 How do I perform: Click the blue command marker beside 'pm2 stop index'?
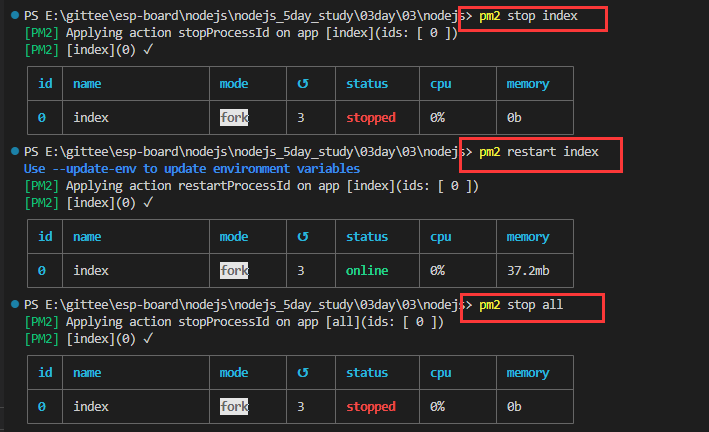pyautogui.click(x=15, y=15)
